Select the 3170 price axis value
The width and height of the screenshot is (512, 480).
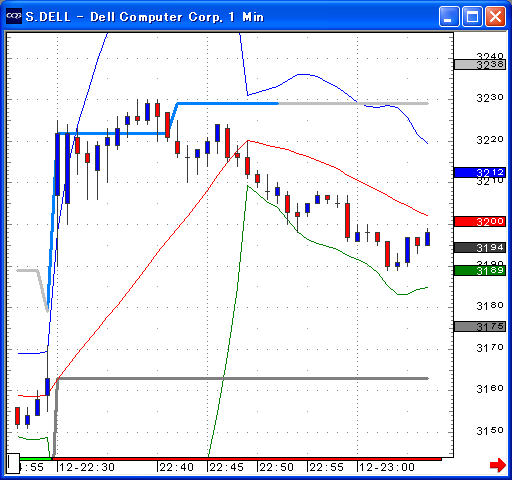490,348
